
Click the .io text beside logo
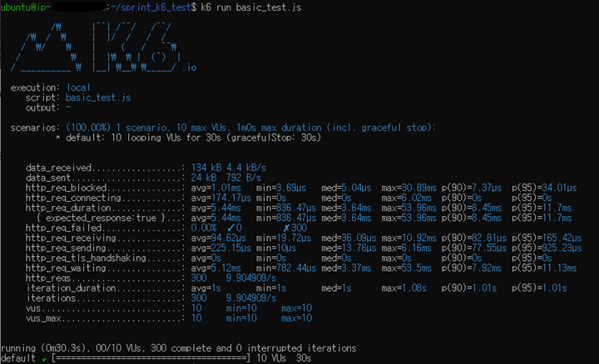pos(189,68)
